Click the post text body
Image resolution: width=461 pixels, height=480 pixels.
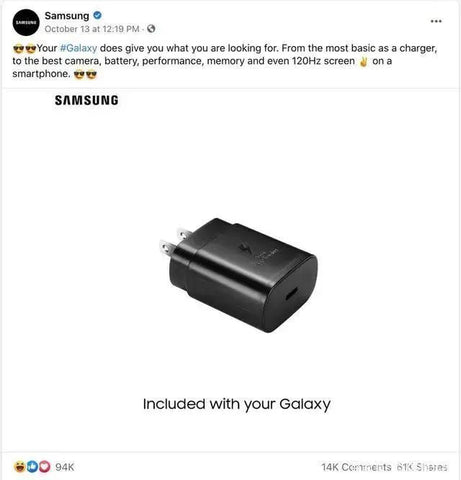coord(225,61)
